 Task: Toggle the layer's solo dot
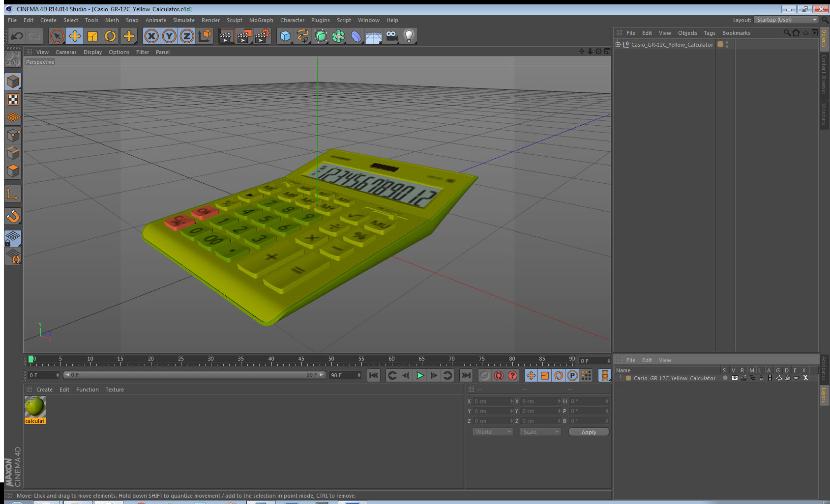tap(725, 378)
